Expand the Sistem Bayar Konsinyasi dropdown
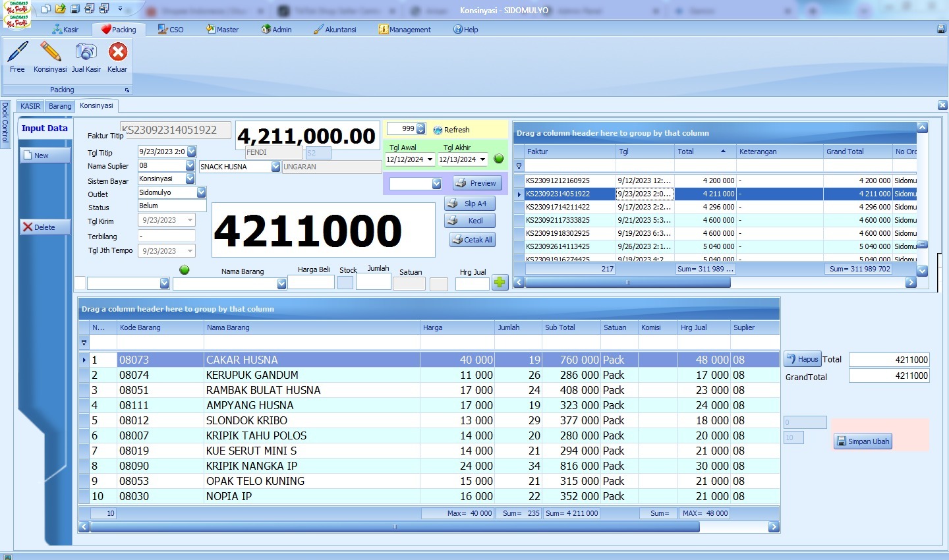 tap(190, 179)
